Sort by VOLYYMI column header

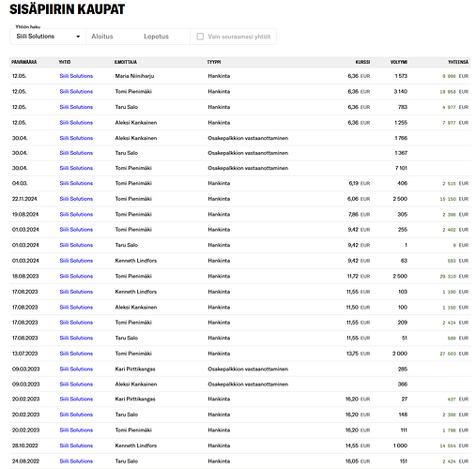(399, 62)
